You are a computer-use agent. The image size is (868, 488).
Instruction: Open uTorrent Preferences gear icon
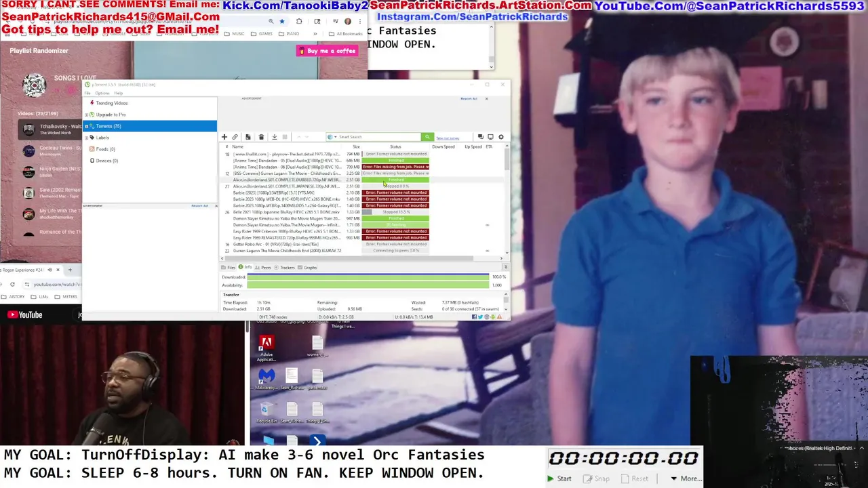[501, 137]
